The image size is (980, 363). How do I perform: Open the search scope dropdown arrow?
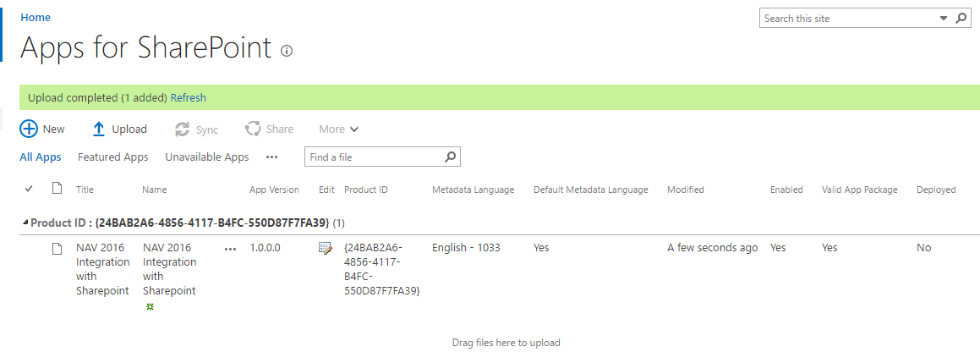[x=944, y=18]
